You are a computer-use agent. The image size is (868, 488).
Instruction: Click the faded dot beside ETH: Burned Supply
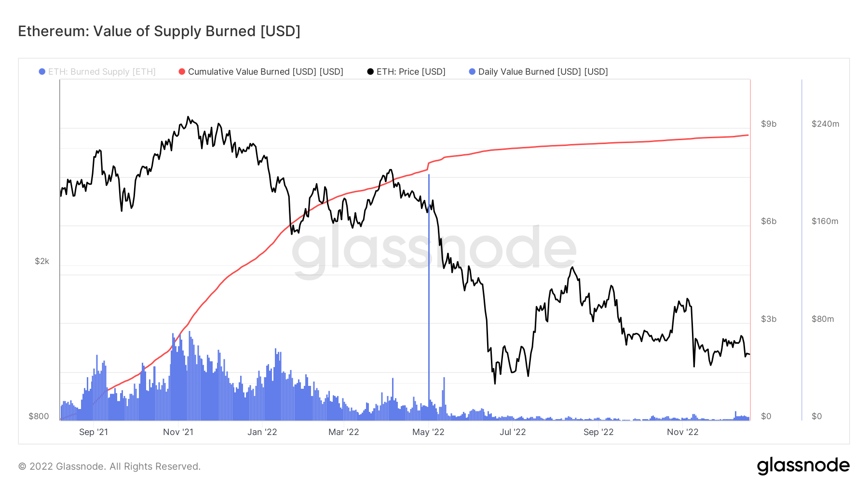click(x=42, y=72)
